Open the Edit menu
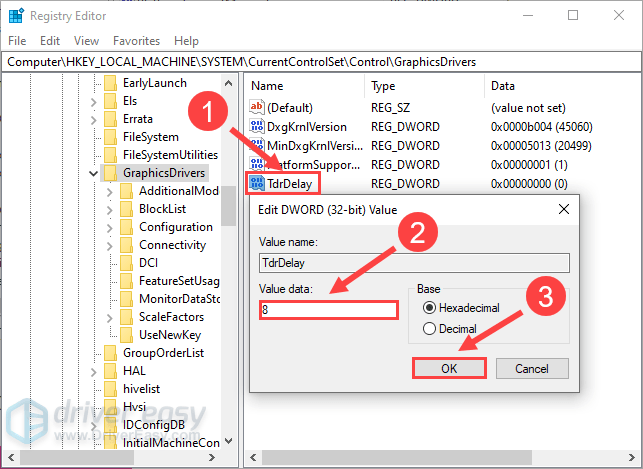This screenshot has height=469, width=643. (x=49, y=41)
